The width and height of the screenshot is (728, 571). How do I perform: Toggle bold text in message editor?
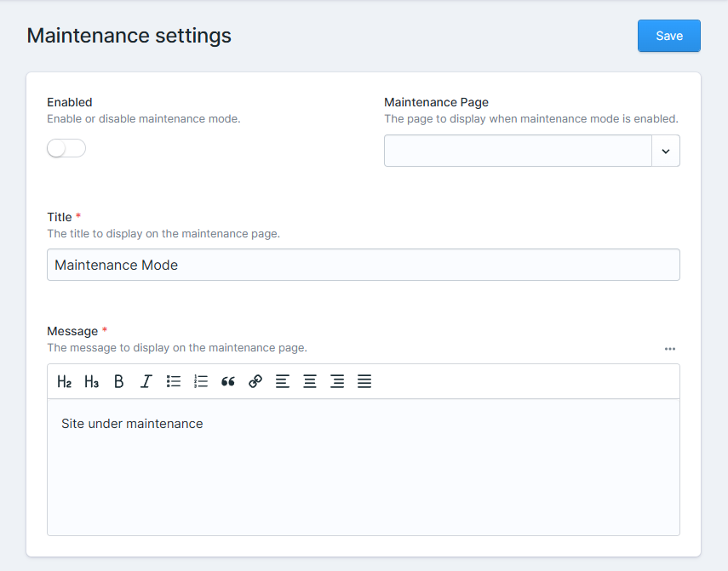[x=119, y=382]
